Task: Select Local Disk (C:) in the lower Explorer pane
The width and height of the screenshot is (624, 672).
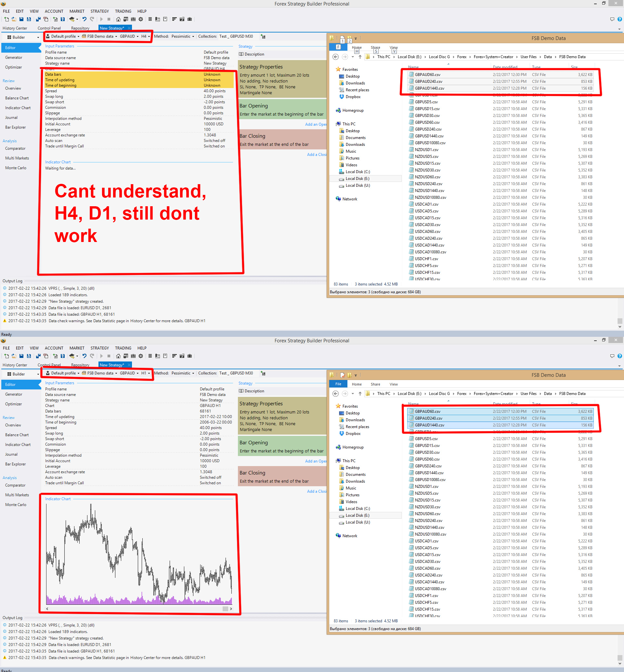Action: tap(357, 509)
